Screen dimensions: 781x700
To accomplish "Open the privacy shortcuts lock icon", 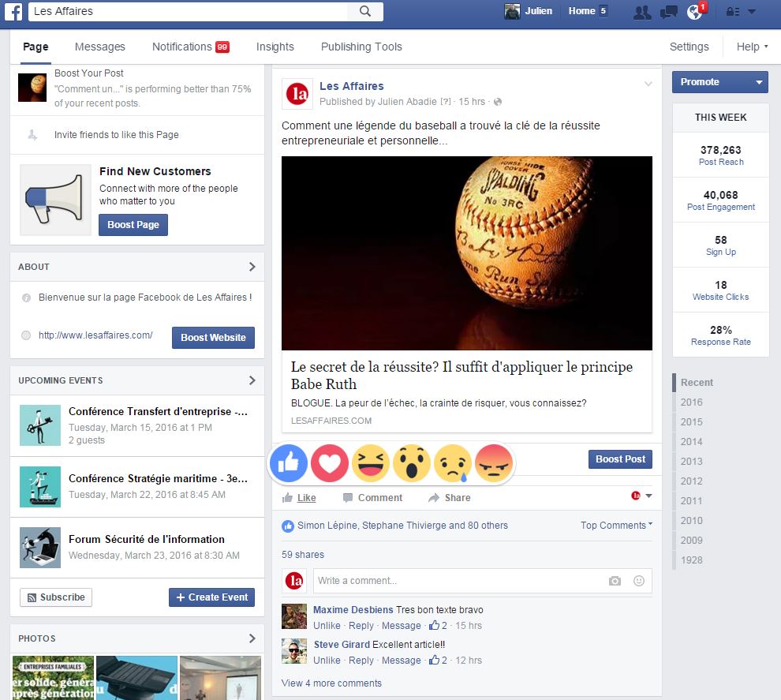I will (732, 12).
